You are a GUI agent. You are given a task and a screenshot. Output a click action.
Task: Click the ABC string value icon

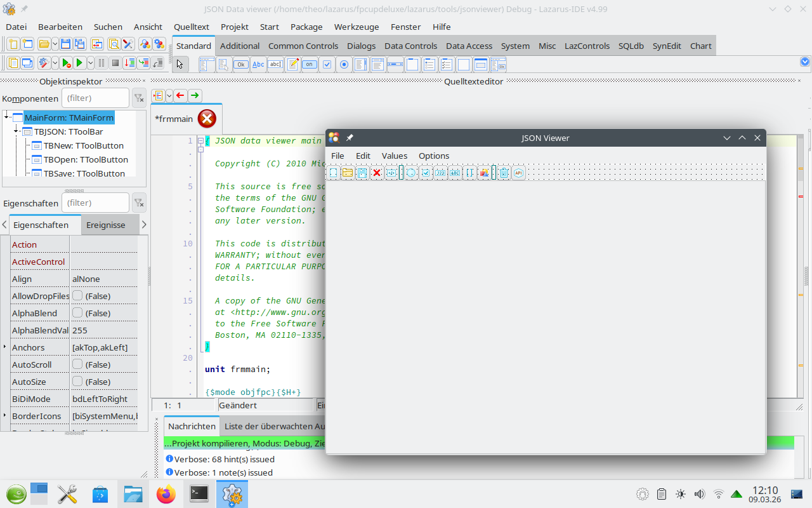[455, 173]
